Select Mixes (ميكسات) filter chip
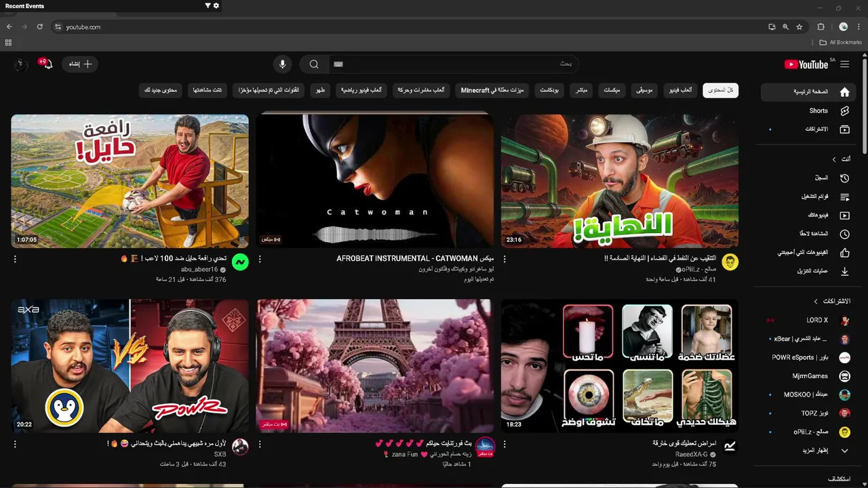Screen dimensions: 868x488 pos(612,90)
